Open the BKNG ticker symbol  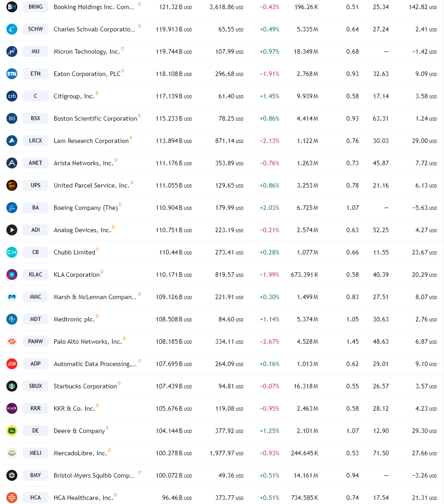[36, 7]
